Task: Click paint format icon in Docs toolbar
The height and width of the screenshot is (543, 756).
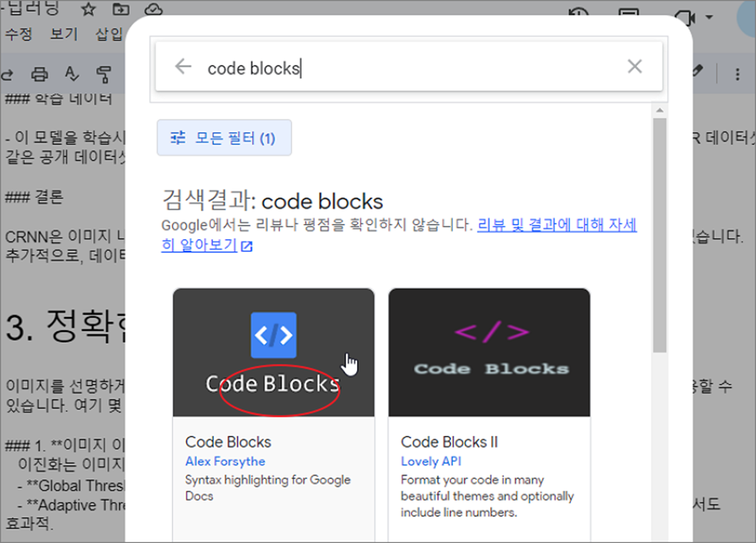Action: (x=104, y=74)
